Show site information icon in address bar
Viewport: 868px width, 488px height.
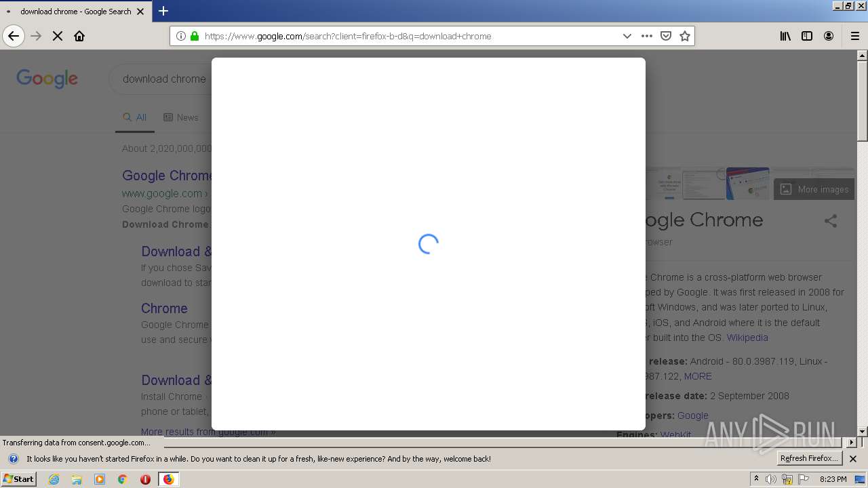click(x=181, y=36)
